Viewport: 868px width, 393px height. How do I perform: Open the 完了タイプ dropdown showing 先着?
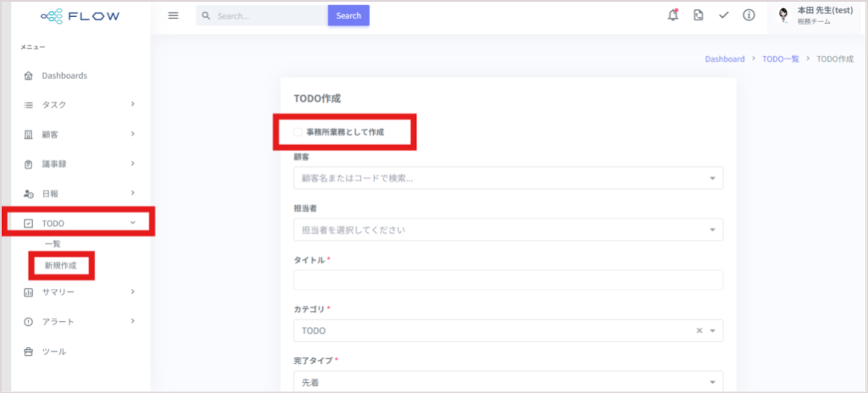click(509, 382)
